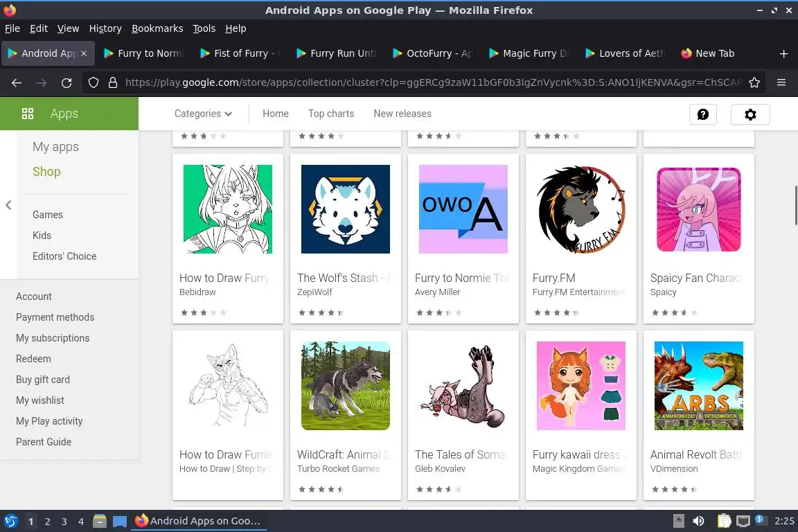This screenshot has width=798, height=532.
Task: Open the Firefox hamburger menu
Action: 781,82
